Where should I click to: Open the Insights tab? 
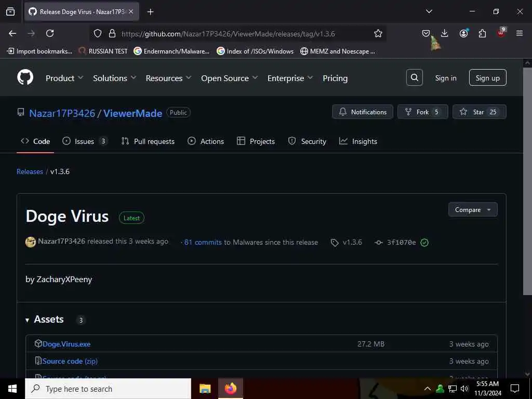point(358,141)
